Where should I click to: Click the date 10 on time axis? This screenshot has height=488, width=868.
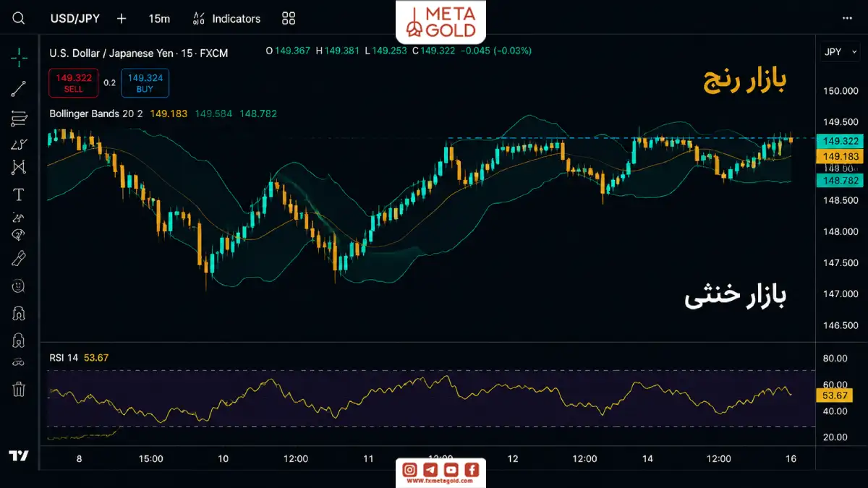(x=223, y=458)
